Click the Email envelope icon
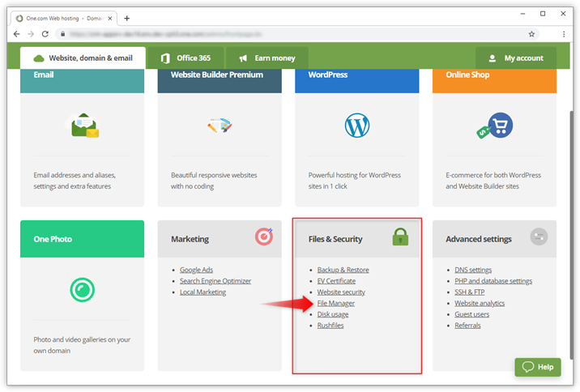Screen dimensions: 580x392 (85, 126)
